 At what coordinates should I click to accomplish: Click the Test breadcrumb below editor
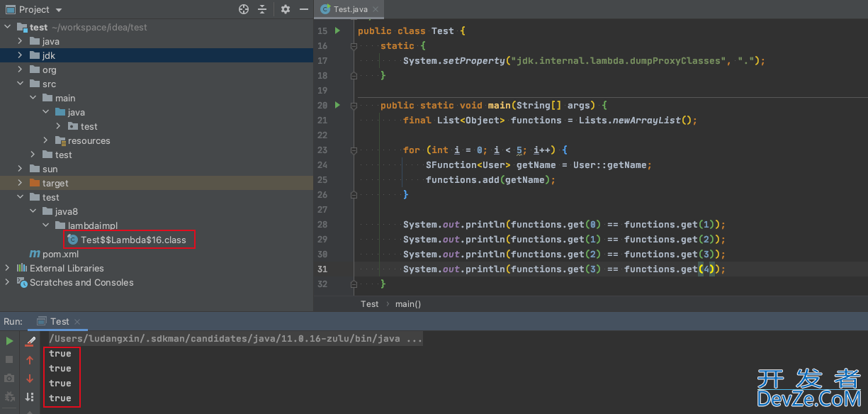point(370,303)
